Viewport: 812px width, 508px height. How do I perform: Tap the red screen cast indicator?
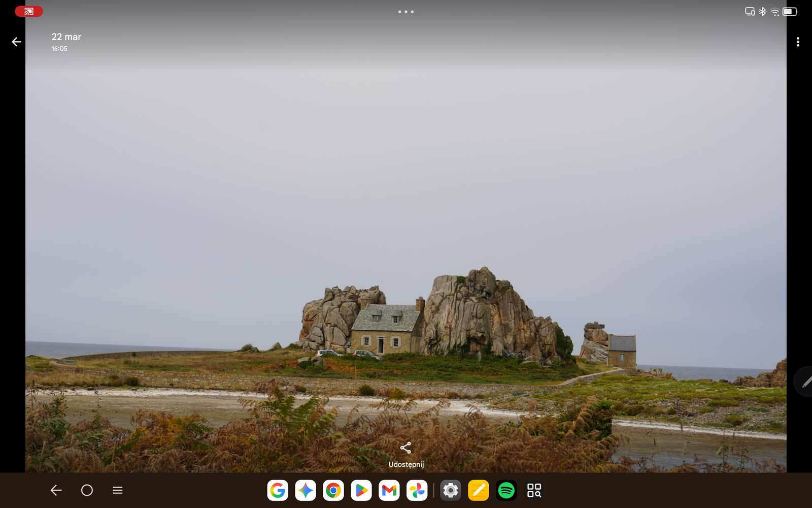coord(29,11)
